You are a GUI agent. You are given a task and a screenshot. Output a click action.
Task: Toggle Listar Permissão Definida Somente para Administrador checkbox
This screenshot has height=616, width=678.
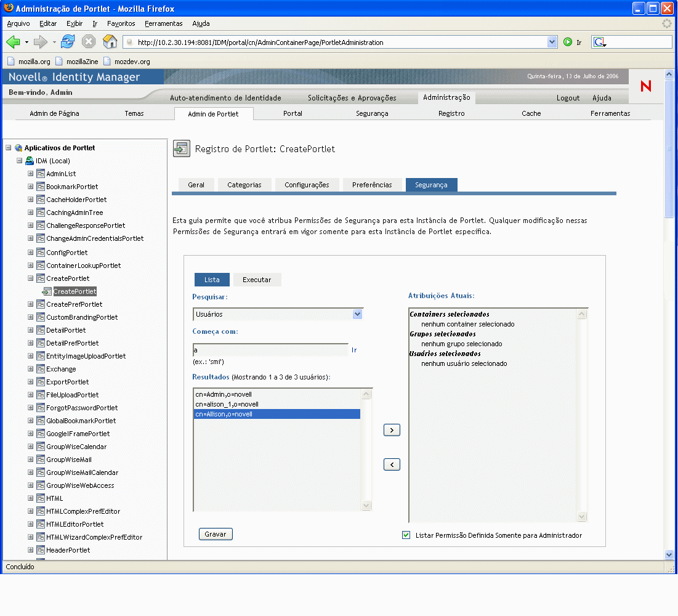[x=406, y=535]
